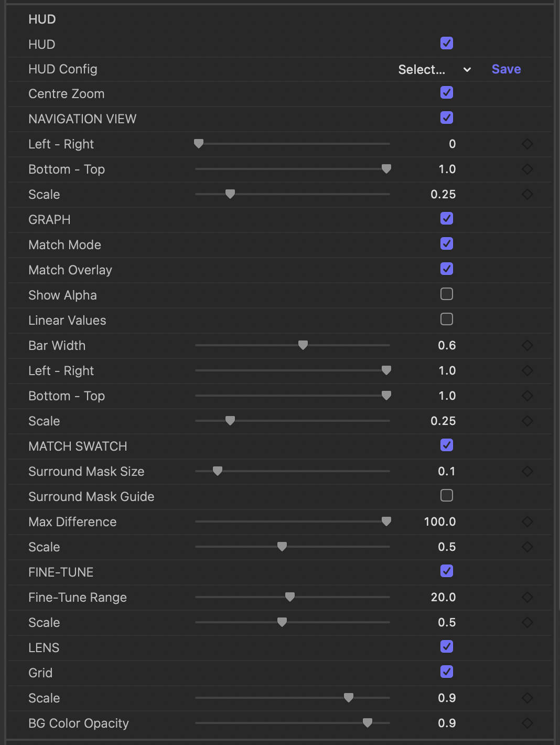
Task: Add keyframe for navigation Bottom - Top
Action: [527, 169]
